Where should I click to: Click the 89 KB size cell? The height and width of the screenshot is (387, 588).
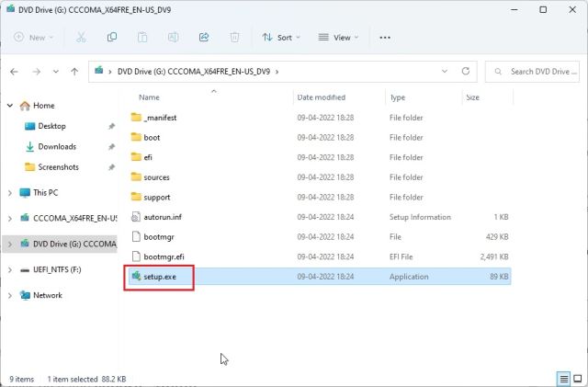click(x=499, y=277)
